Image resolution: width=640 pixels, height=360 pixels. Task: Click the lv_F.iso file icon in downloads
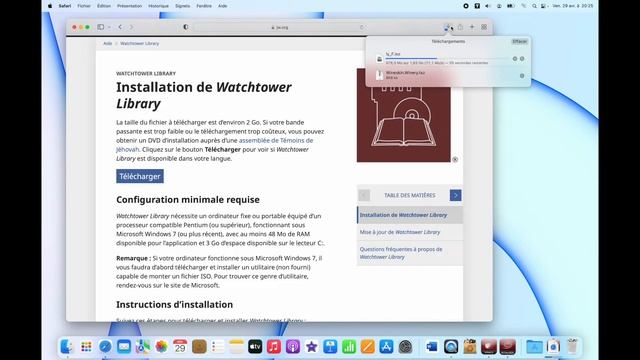380,58
